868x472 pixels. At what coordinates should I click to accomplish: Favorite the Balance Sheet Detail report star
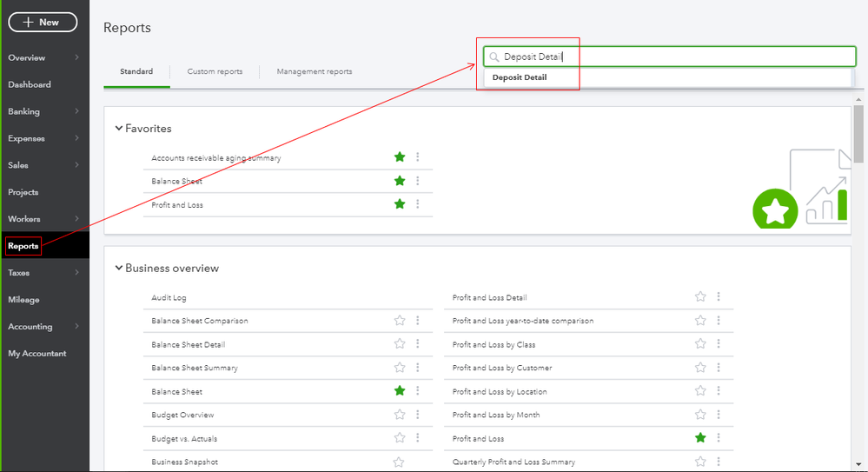point(400,344)
